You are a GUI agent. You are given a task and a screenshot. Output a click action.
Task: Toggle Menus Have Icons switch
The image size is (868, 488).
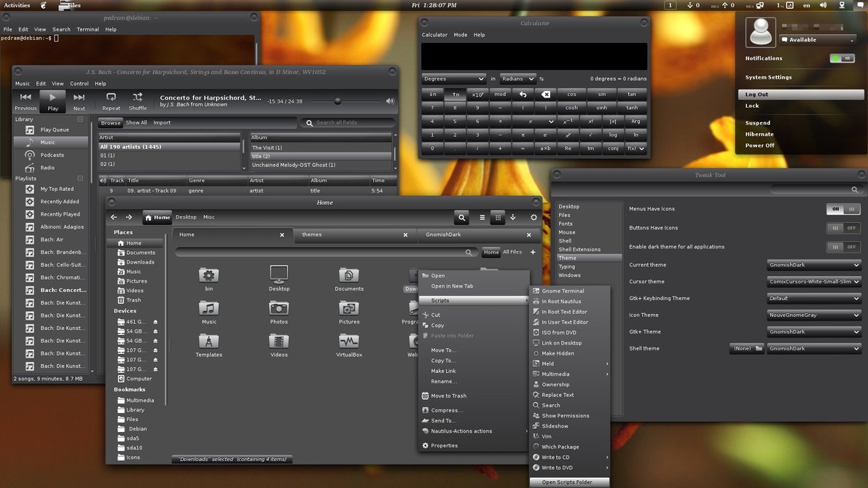(x=843, y=209)
